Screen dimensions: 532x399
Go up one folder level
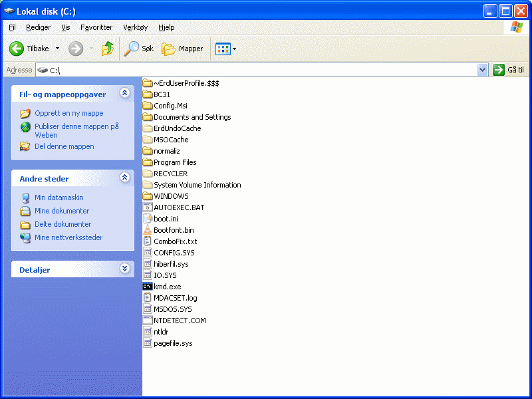click(x=108, y=49)
